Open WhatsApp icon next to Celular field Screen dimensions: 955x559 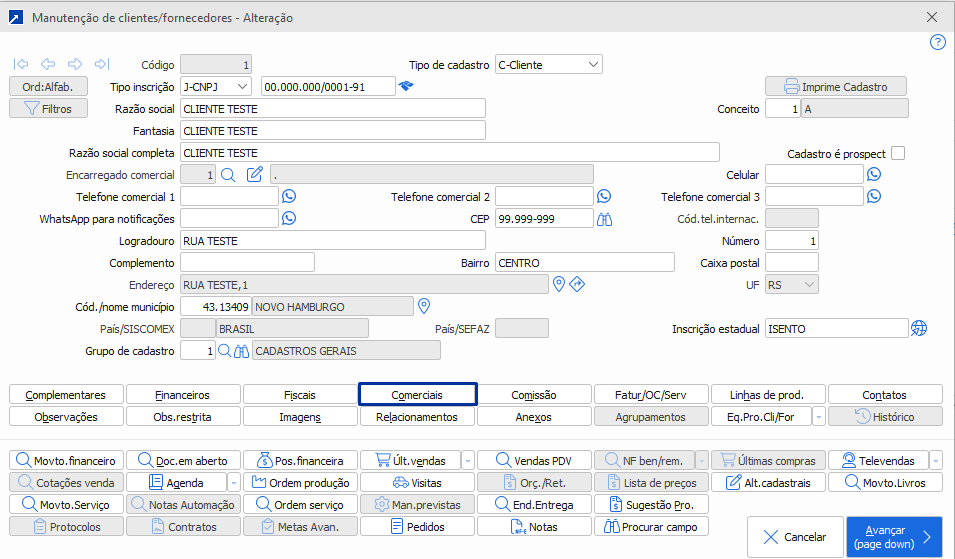(x=874, y=174)
